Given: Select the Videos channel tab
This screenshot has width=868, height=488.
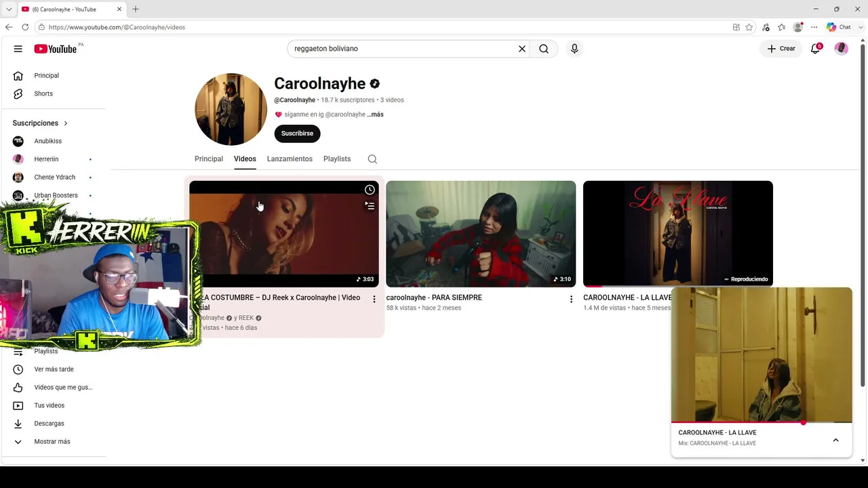Looking at the screenshot, I should pos(245,159).
